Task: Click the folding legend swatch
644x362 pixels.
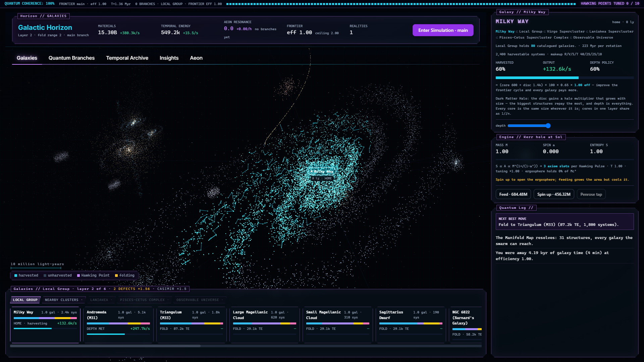Action: [x=116, y=276]
